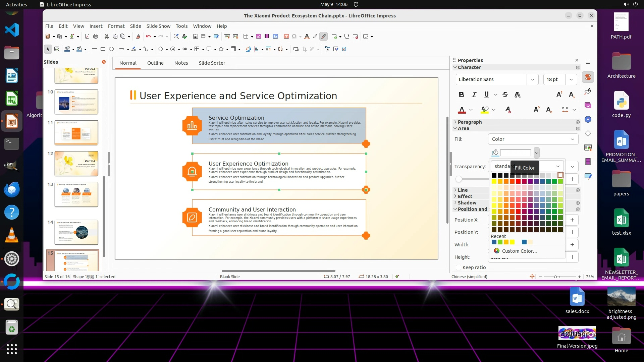Viewport: 644px width, 362px height.
Task: Select the Ellipse drawing tool
Action: pos(111,49)
